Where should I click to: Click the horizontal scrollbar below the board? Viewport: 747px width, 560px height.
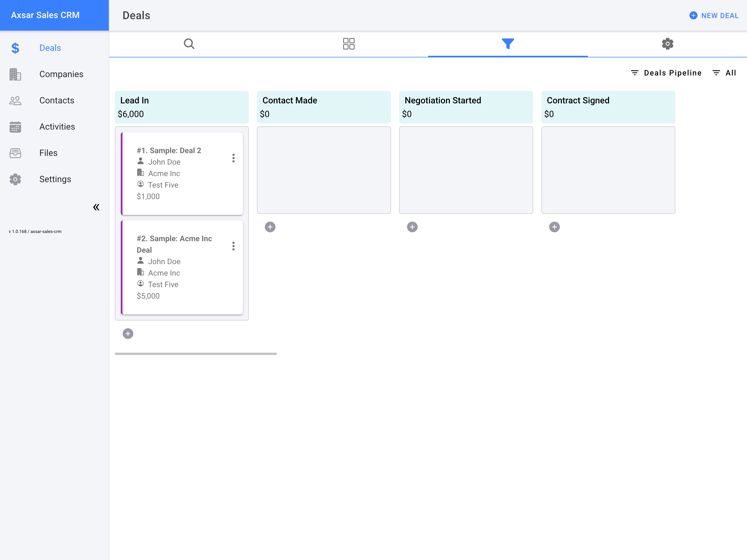coord(195,354)
